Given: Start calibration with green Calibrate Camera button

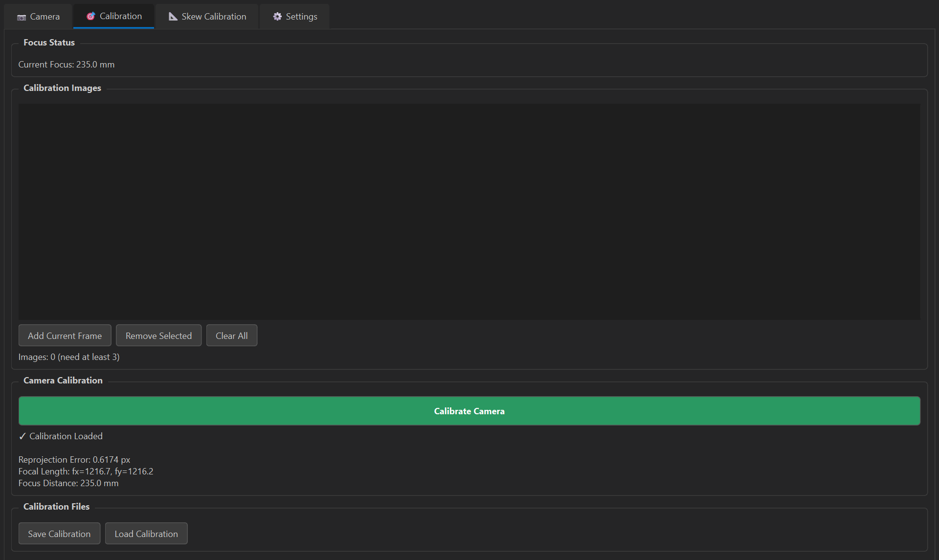Looking at the screenshot, I should tap(469, 411).
